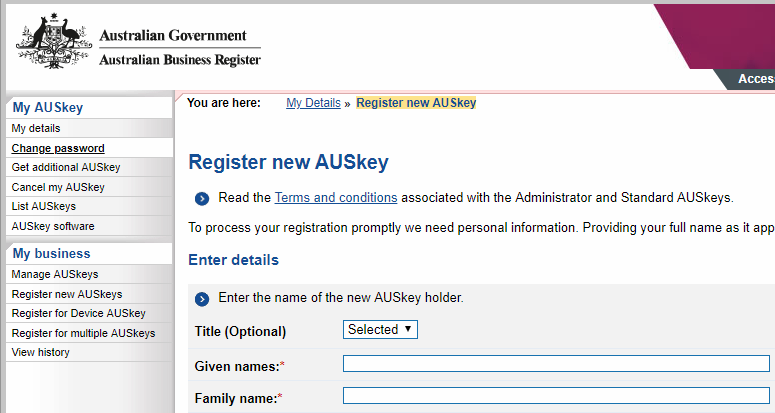775x413 pixels.
Task: Open List AUSkeys page
Action: tap(44, 206)
